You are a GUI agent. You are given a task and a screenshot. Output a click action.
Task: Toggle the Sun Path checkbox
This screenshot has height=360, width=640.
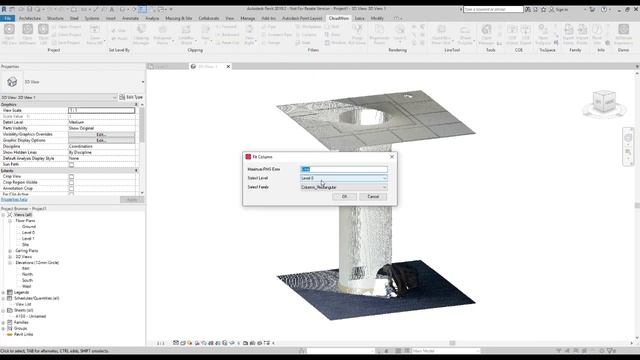click(71, 164)
